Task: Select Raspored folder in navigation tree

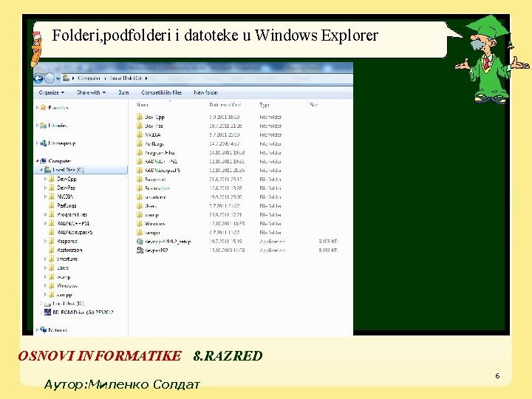Action: click(67, 241)
